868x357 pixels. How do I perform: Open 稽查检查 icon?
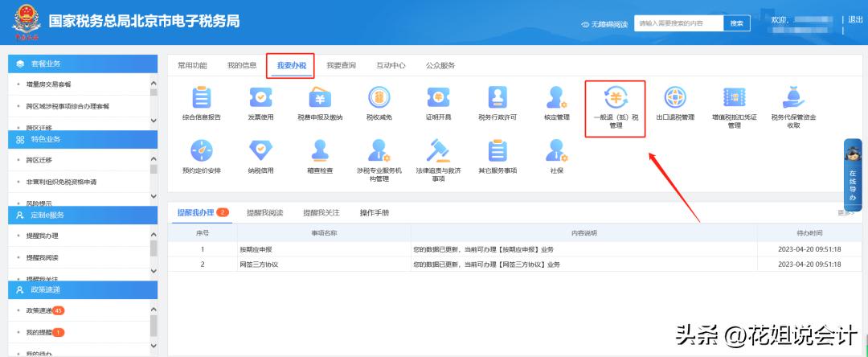pyautogui.click(x=320, y=150)
